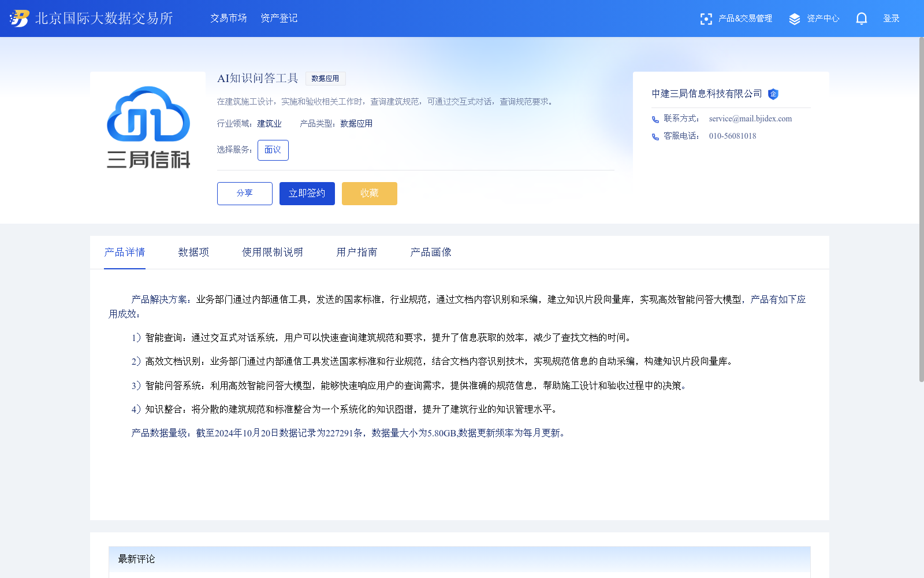The height and width of the screenshot is (578, 924).
Task: Click phone number 010-56081018
Action: coord(732,136)
